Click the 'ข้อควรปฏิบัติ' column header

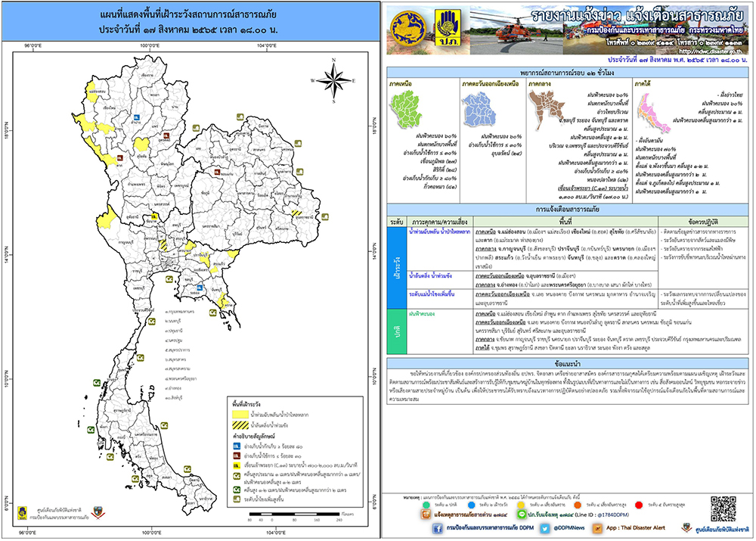(703, 222)
